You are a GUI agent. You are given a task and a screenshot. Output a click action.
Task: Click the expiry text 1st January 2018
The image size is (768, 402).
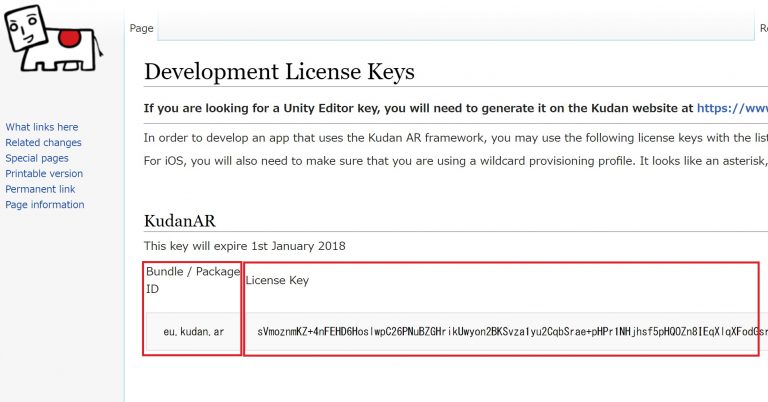pos(298,246)
